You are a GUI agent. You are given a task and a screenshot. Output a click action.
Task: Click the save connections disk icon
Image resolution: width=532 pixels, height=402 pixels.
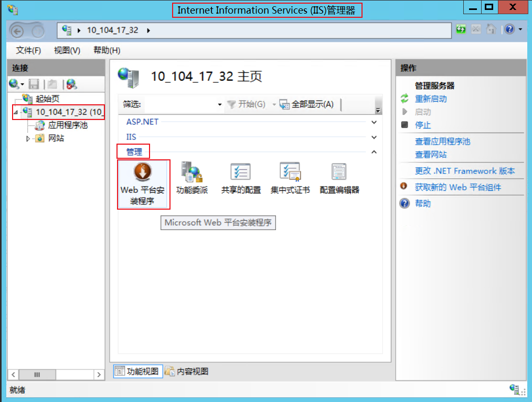(x=34, y=84)
